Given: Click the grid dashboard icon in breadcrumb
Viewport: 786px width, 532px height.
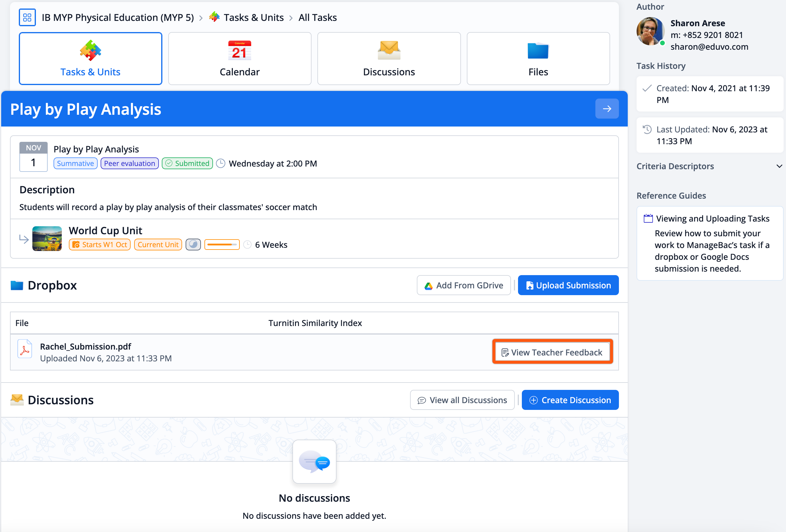Looking at the screenshot, I should click(x=27, y=17).
